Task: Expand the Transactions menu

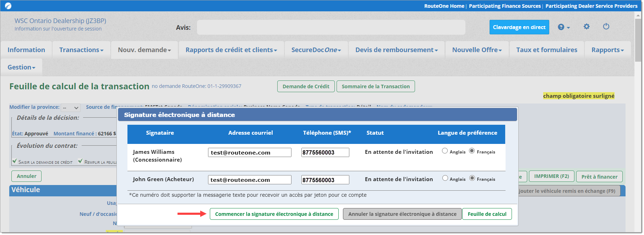Action: pyautogui.click(x=81, y=50)
